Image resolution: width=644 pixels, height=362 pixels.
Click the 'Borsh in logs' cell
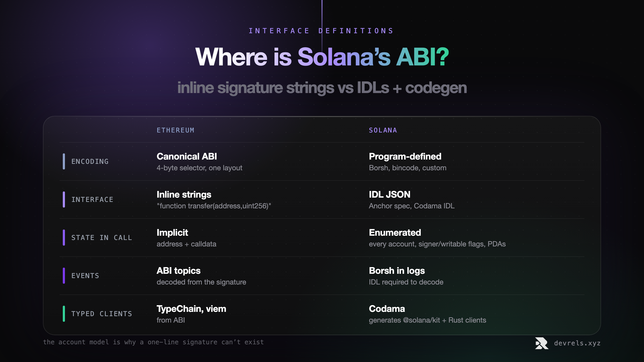397,271
